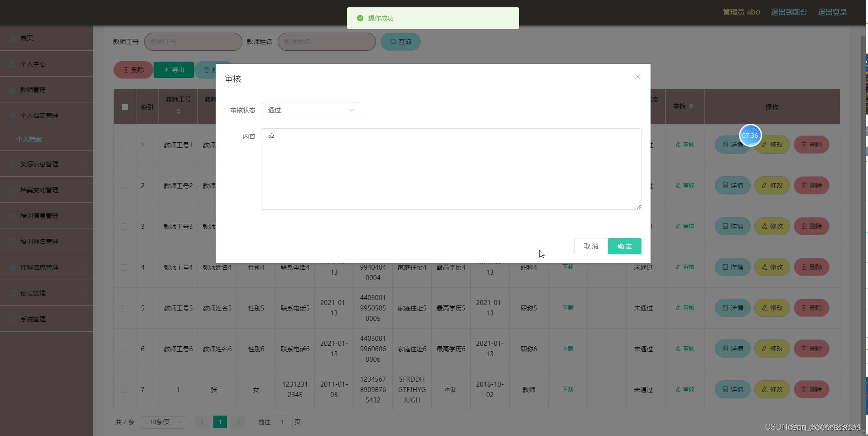Open 首页 in the sidebar

pos(47,38)
